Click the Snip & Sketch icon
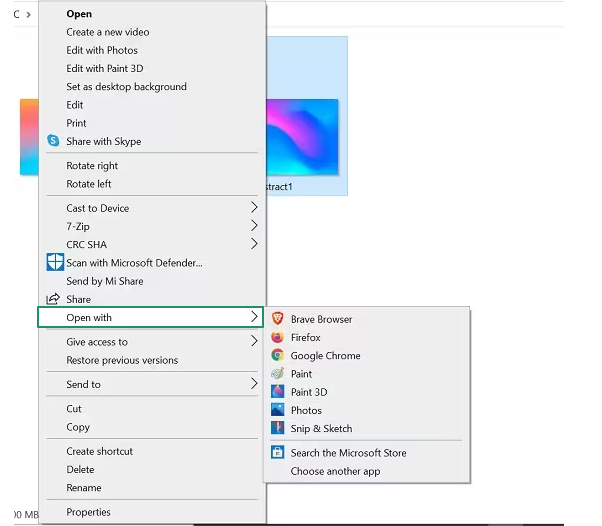The width and height of the screenshot is (602, 526). point(278,428)
